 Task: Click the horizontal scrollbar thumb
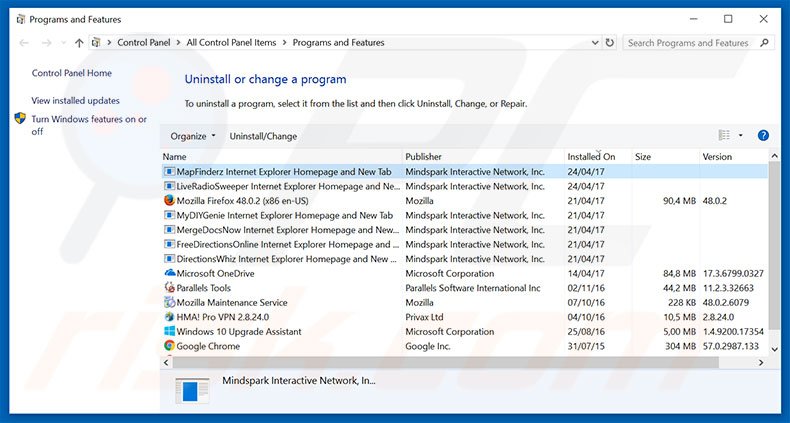(446, 362)
